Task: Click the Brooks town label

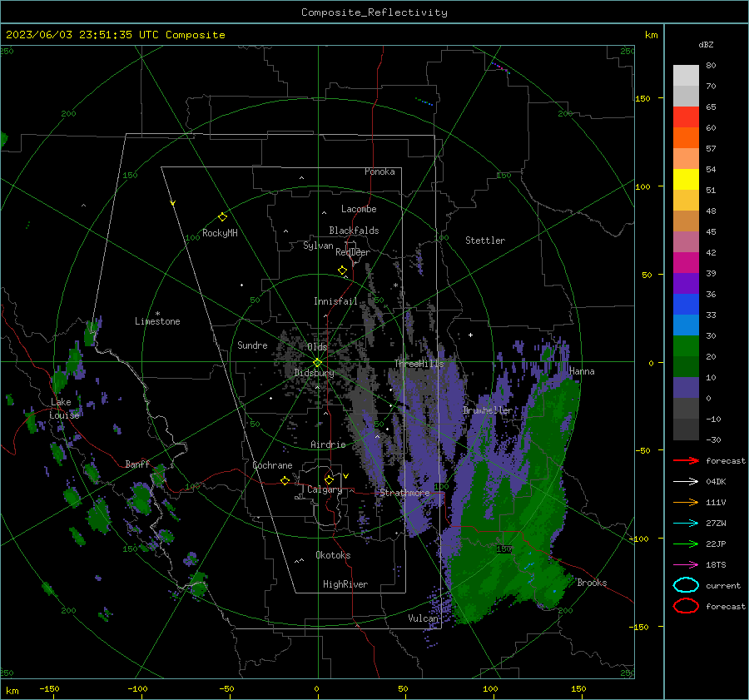Action: click(592, 583)
